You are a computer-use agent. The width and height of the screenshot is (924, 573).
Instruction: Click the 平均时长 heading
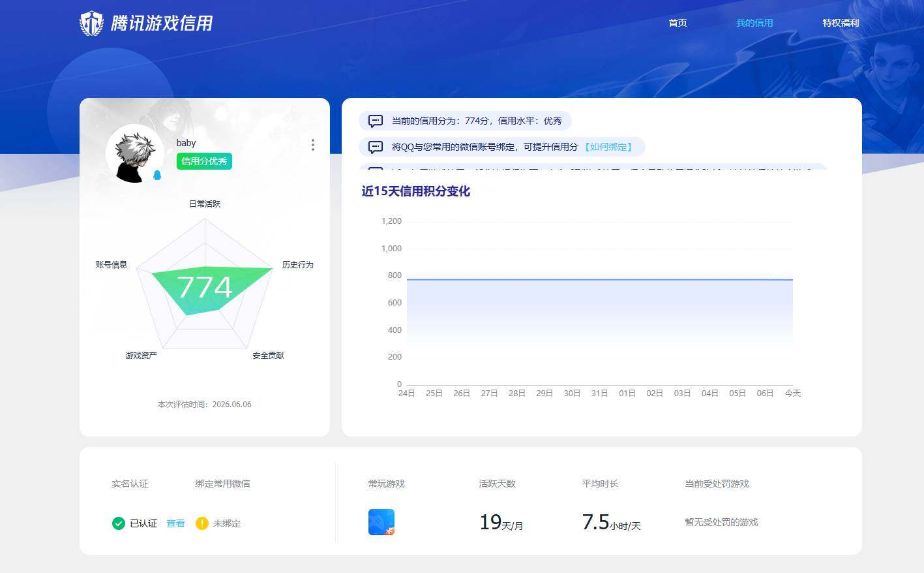[x=600, y=484]
